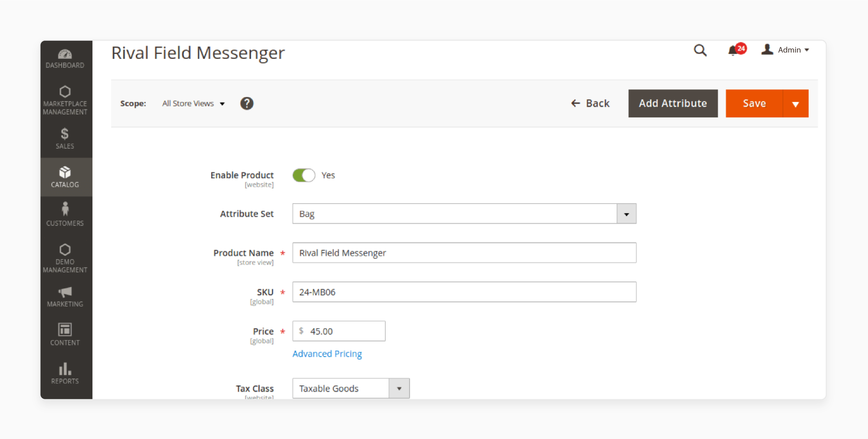Click the SKU field with 24-MB06
This screenshot has height=439, width=868.
[464, 292]
